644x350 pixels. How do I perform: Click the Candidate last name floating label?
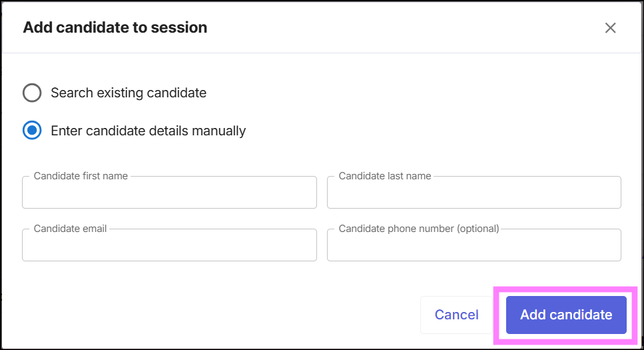385,176
